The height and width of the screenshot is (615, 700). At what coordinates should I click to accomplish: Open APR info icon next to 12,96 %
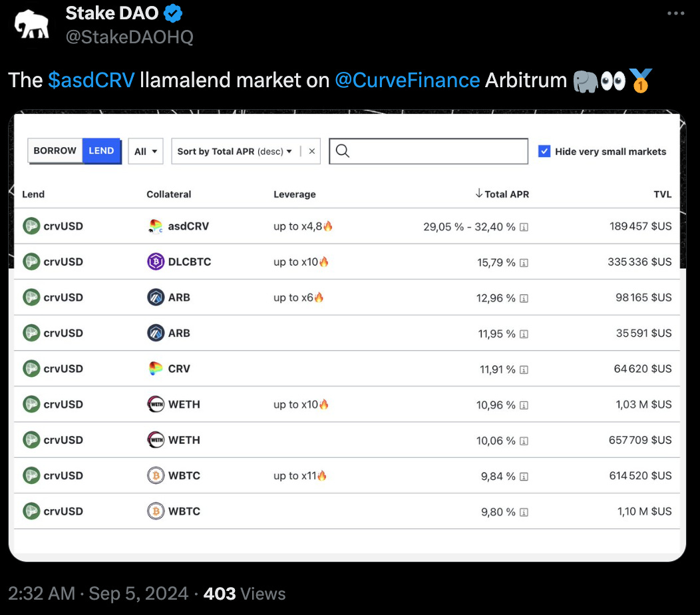pos(524,298)
